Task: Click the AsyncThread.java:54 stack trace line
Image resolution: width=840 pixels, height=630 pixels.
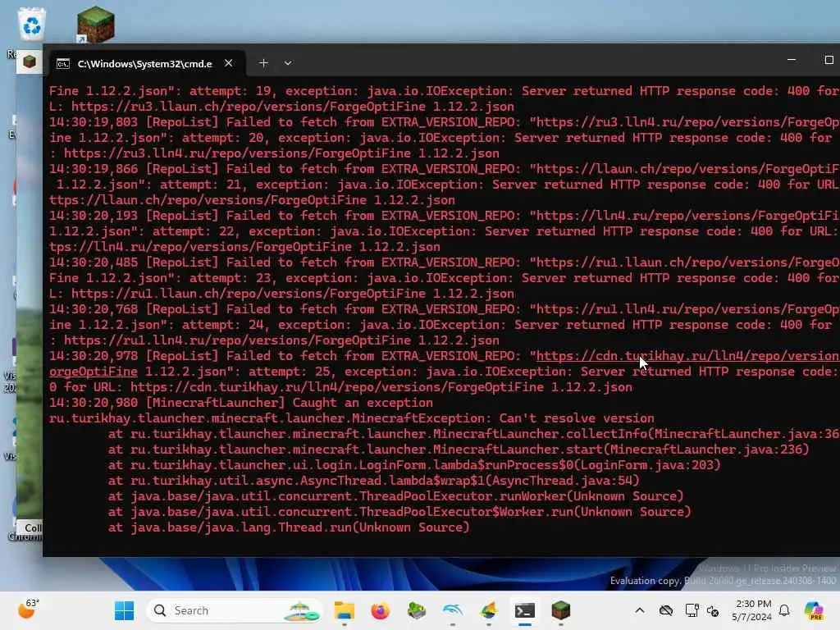Action: 374,481
